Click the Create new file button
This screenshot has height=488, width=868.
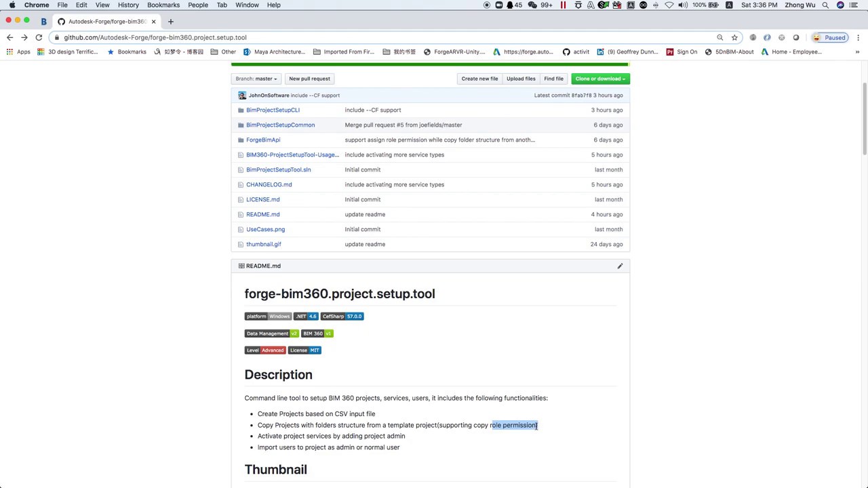(x=479, y=79)
